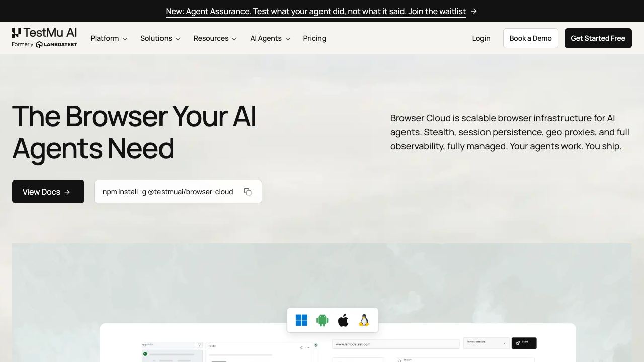Click Get Started Free
Image resolution: width=644 pixels, height=362 pixels.
[x=598, y=38]
